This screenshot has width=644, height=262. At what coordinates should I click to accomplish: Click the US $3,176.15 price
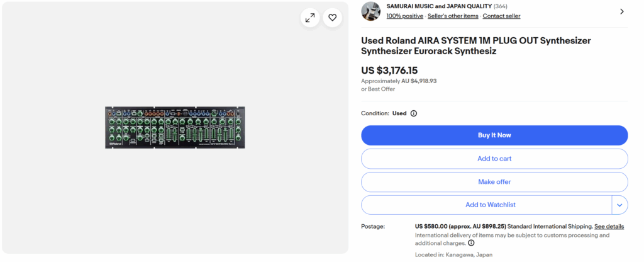(389, 71)
